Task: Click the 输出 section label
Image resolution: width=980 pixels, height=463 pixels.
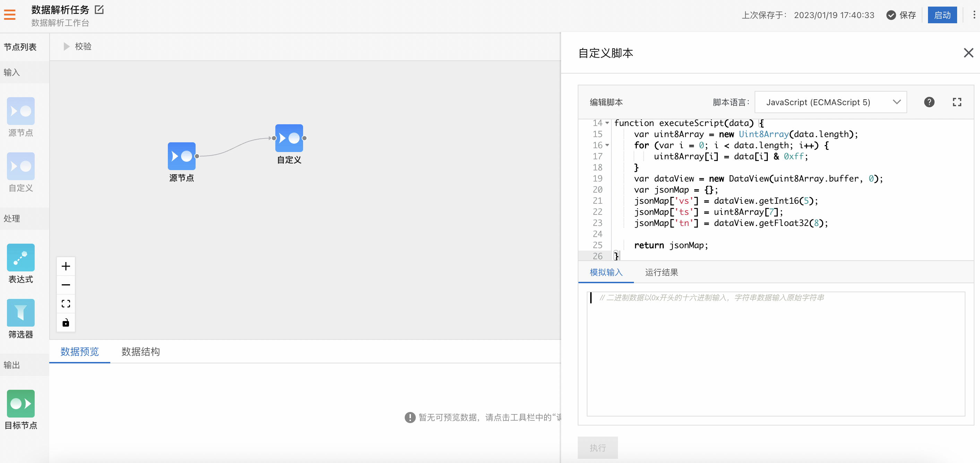Action: [12, 365]
